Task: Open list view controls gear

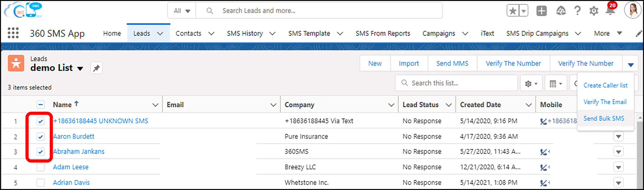Action: pos(531,83)
